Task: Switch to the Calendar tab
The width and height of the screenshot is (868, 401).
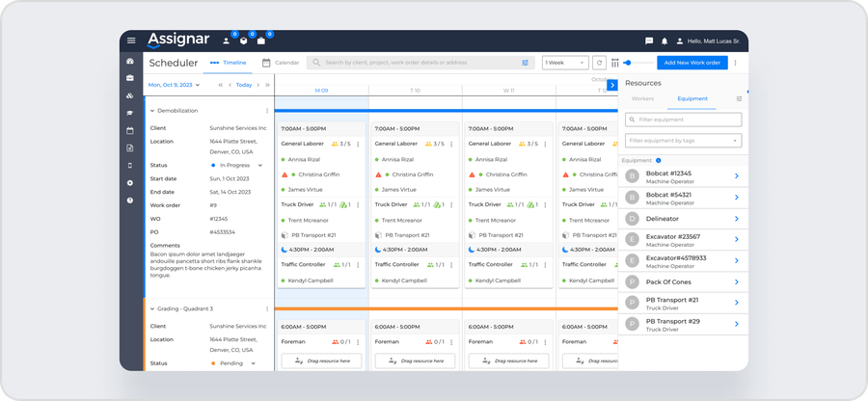Action: point(281,63)
